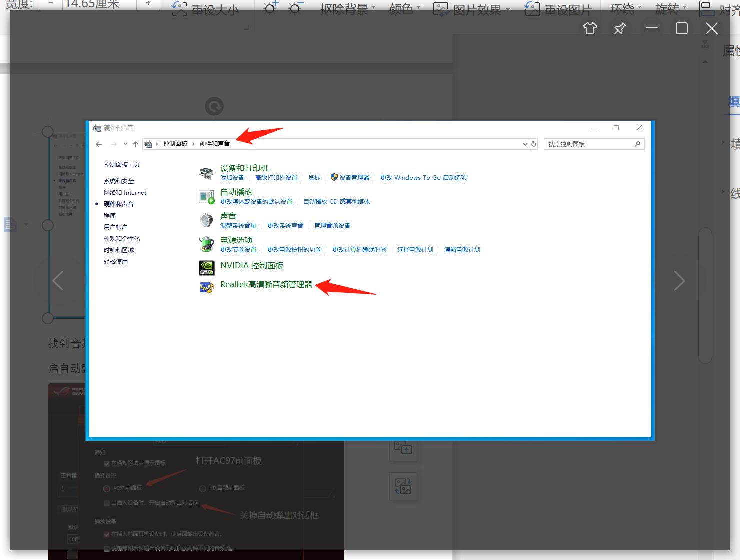Click the power options battery icon
The height and width of the screenshot is (560, 740).
coord(207,244)
